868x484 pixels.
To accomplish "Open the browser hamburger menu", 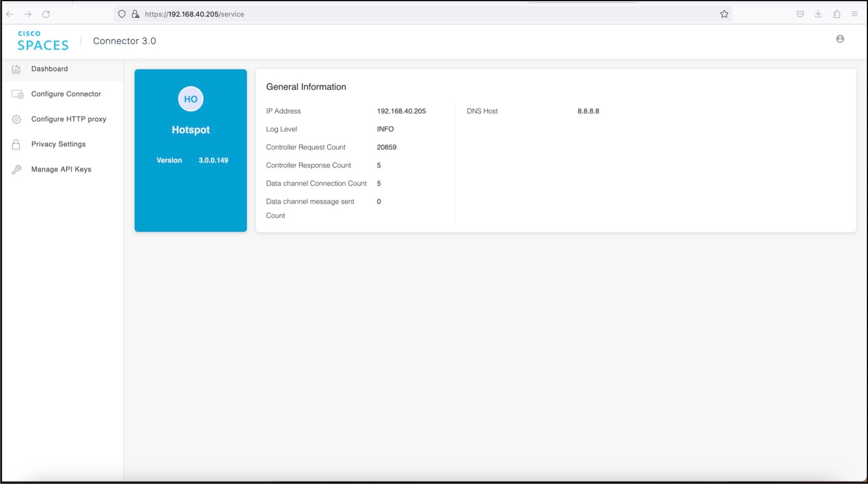I will point(854,14).
